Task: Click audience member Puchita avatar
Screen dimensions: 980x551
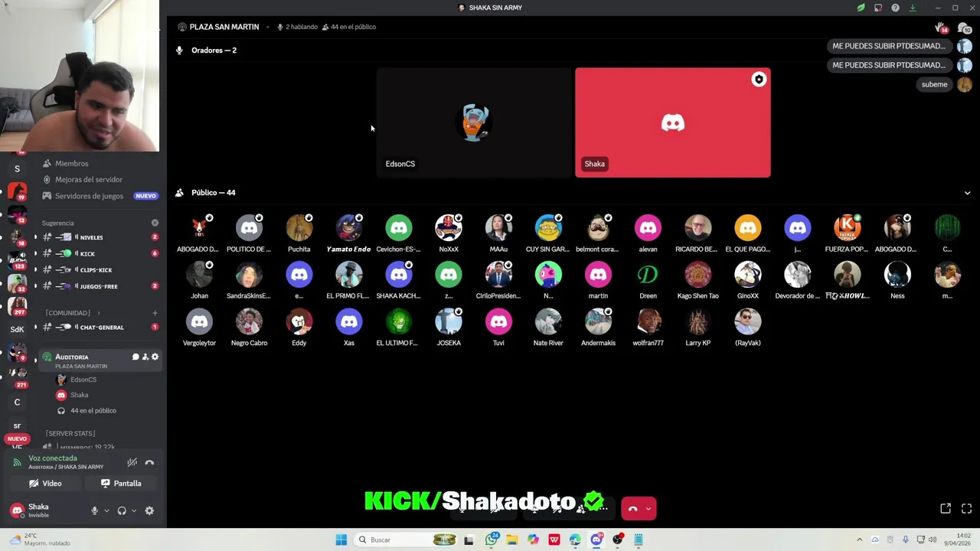Action: point(299,228)
